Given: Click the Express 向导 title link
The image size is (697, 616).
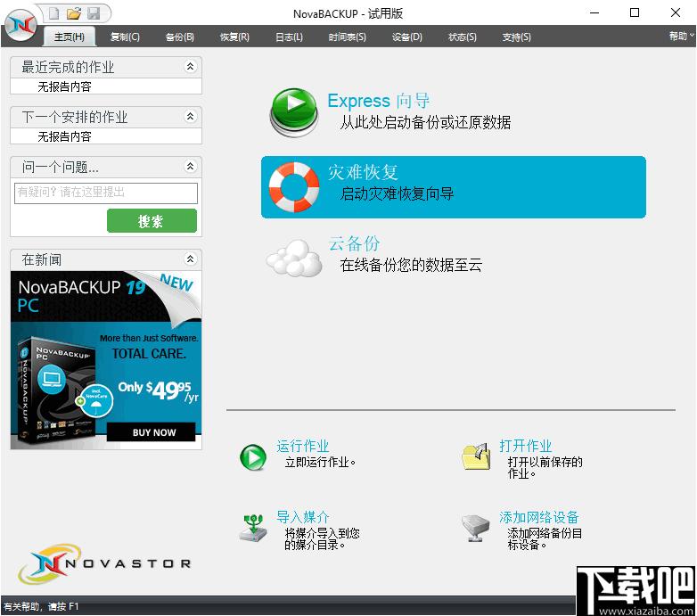Looking at the screenshot, I should coord(378,101).
